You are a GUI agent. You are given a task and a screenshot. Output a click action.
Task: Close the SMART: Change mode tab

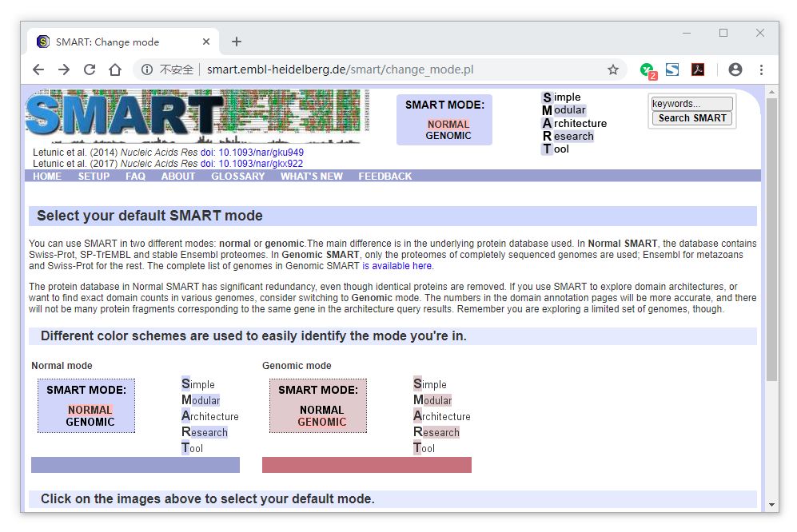click(x=206, y=42)
